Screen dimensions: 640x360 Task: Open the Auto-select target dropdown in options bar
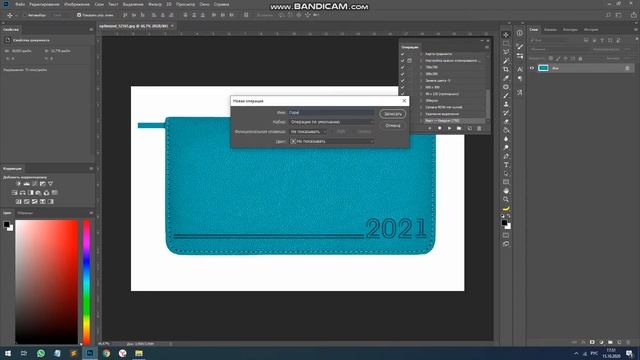(61, 15)
